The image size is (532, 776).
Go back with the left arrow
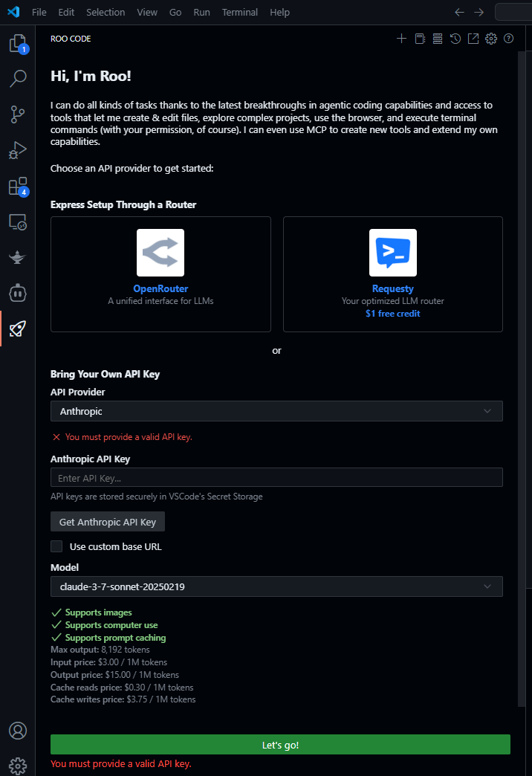click(x=459, y=13)
